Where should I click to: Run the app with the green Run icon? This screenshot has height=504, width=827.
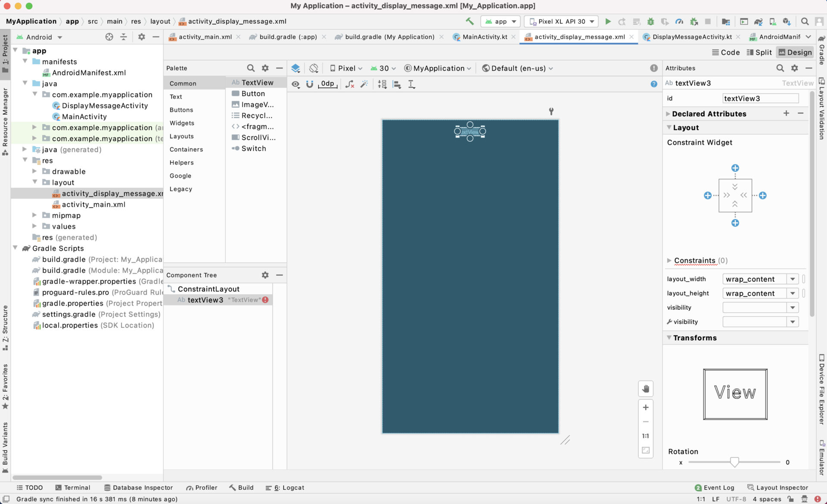pyautogui.click(x=608, y=21)
